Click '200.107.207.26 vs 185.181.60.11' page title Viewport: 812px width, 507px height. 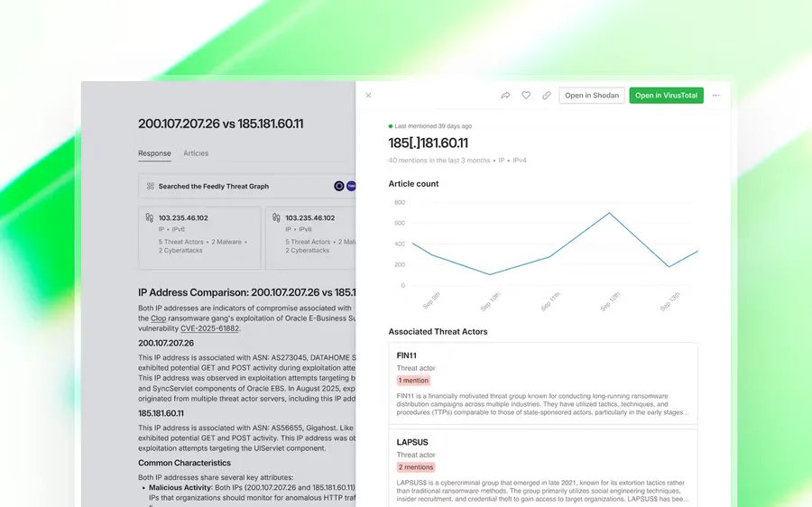(221, 124)
